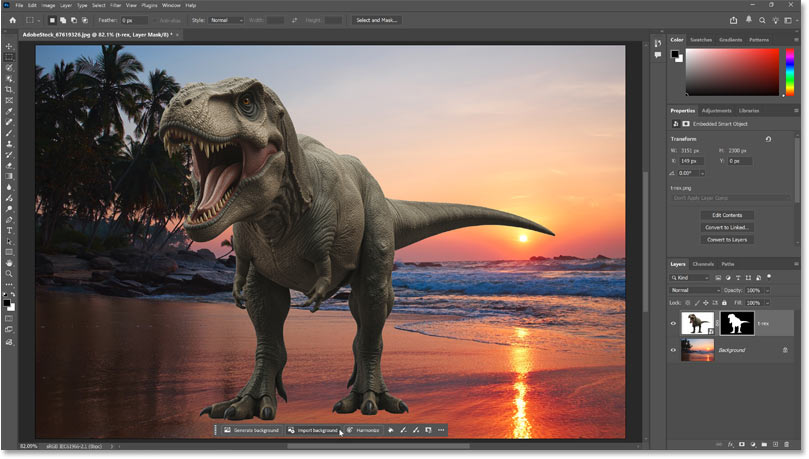Select the t-rex layer mask thumbnail
Viewport: 809px width, 459px height.
[737, 323]
